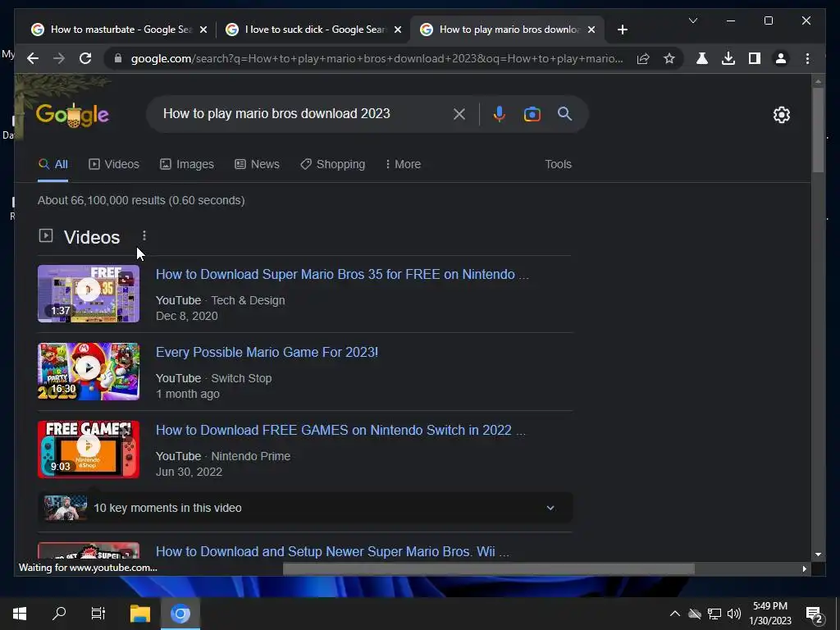Image resolution: width=840 pixels, height=630 pixels.
Task: Reload the current page
Action: coord(85,58)
